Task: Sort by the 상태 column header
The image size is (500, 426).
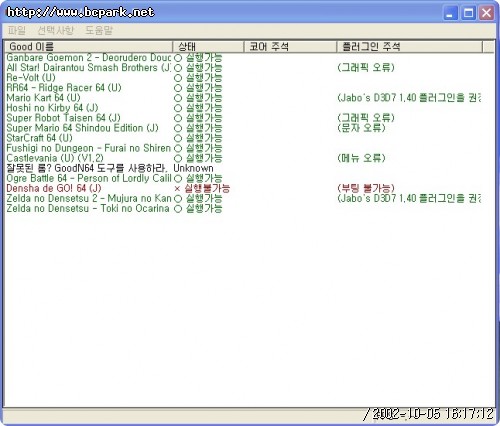Action: [208, 47]
